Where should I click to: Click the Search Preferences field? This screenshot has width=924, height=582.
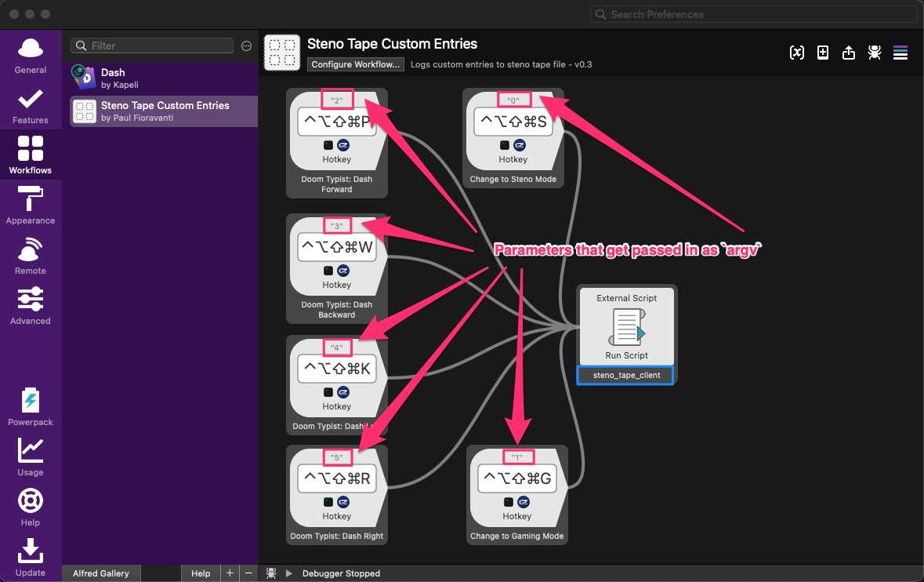pyautogui.click(x=753, y=14)
